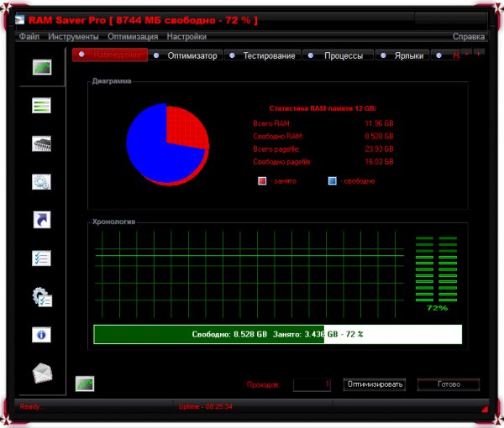Click the Хронология group label
Image resolution: width=504 pixels, height=428 pixels.
click(x=113, y=222)
